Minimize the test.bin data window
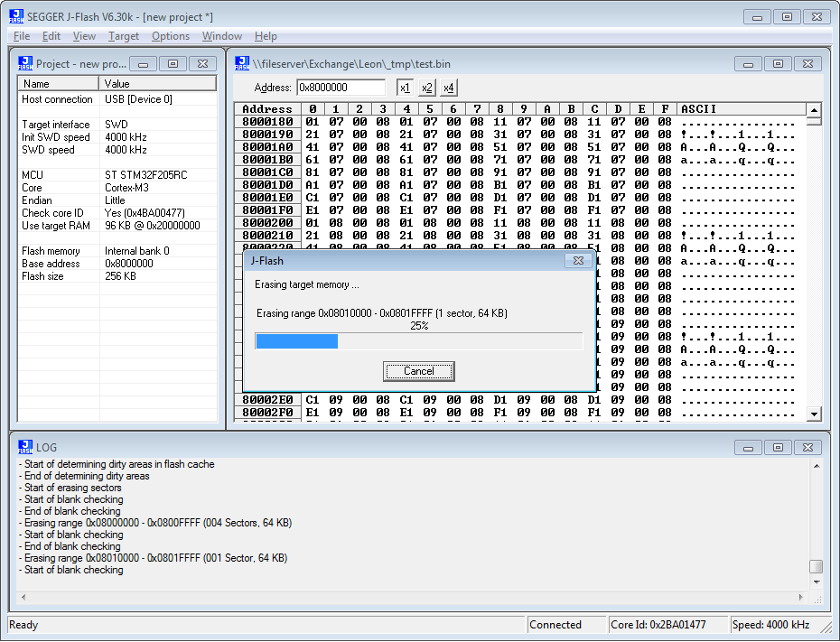The width and height of the screenshot is (840, 642). click(749, 64)
